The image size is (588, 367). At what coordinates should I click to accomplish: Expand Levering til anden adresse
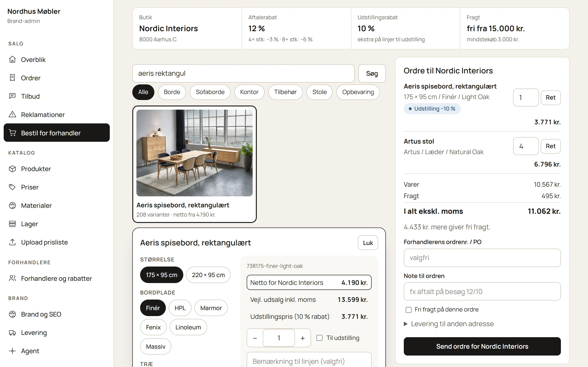pyautogui.click(x=449, y=324)
